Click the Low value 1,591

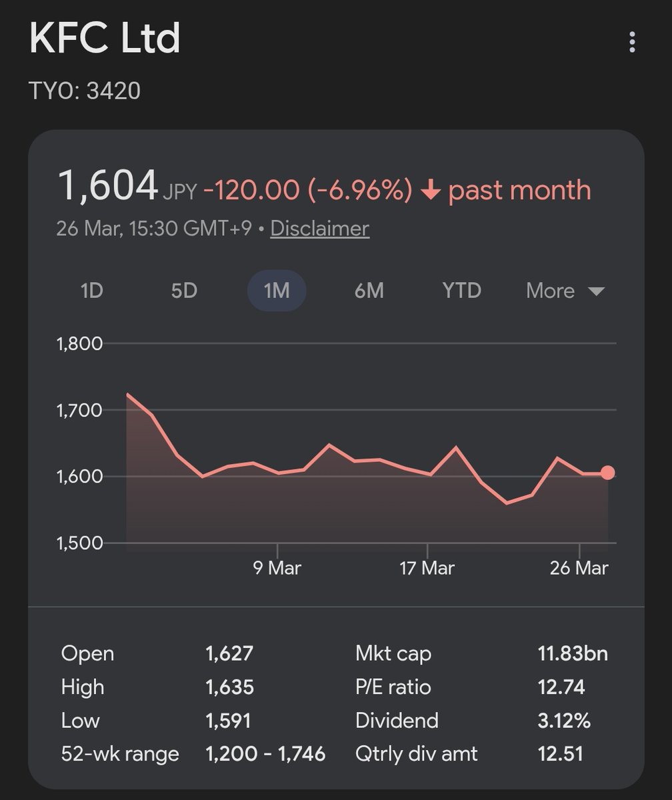228,720
